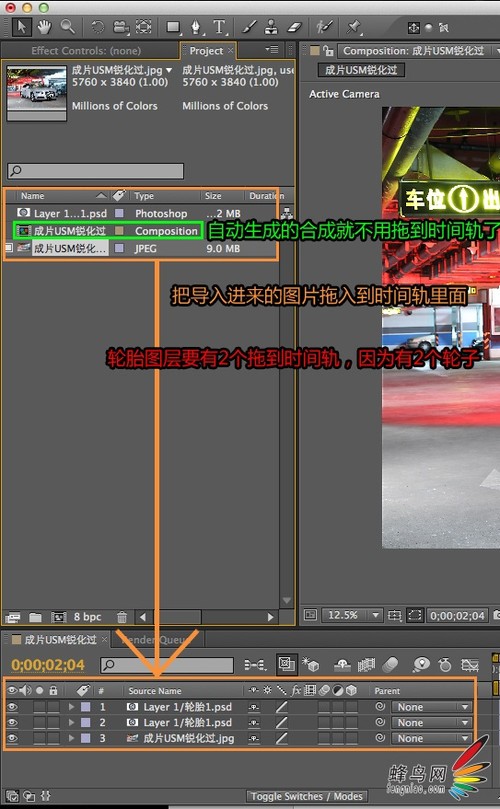The height and width of the screenshot is (809, 500).
Task: Toggle visibility of layer 2 轮胎1.psd
Action: [x=12, y=723]
